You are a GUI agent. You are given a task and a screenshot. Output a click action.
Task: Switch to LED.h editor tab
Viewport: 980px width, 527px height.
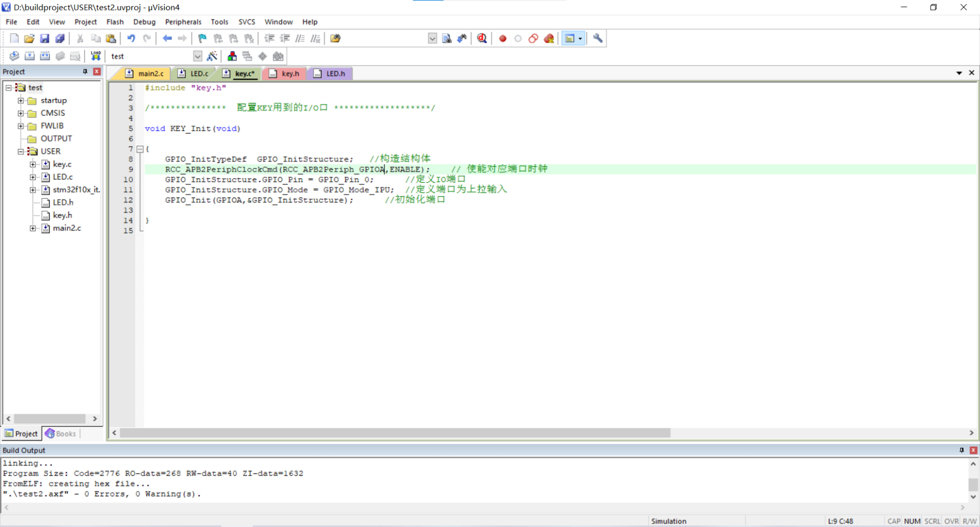[330, 74]
